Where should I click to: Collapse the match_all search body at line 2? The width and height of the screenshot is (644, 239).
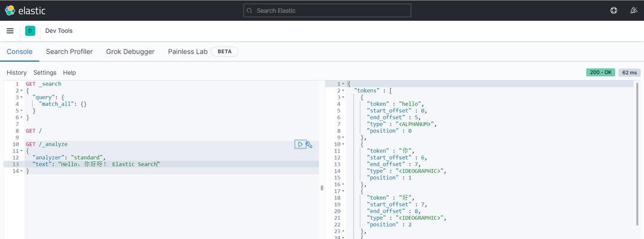(22, 91)
